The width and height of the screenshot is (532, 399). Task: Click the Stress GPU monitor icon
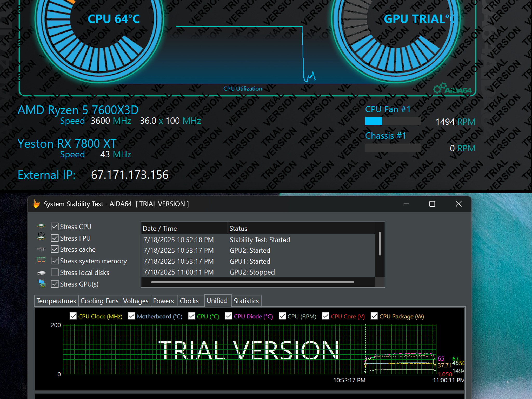tap(42, 283)
